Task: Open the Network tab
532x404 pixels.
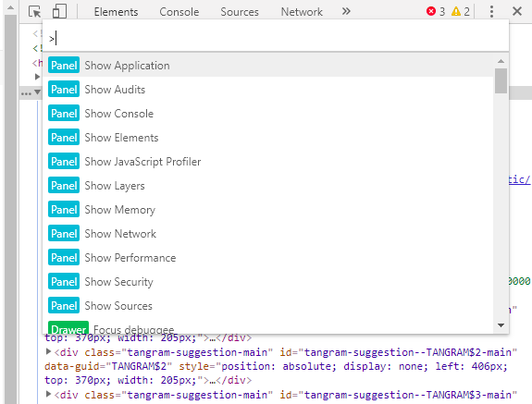Action: pyautogui.click(x=302, y=12)
